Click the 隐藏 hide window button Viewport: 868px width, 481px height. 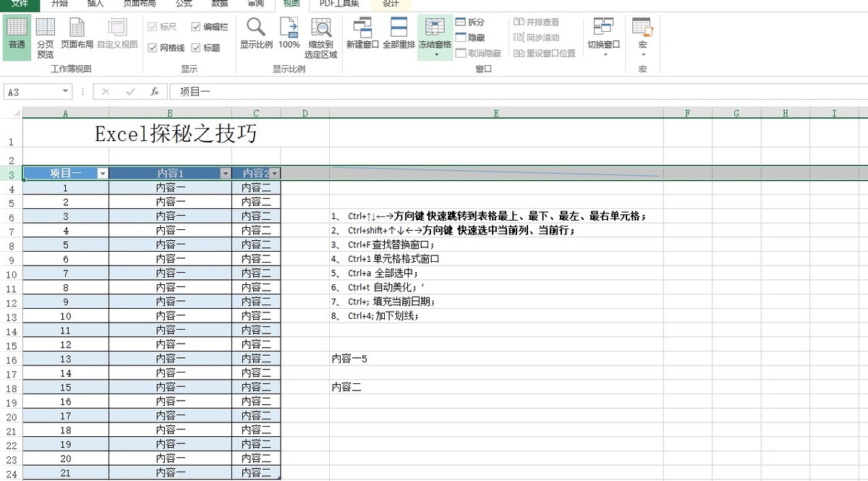[x=470, y=38]
